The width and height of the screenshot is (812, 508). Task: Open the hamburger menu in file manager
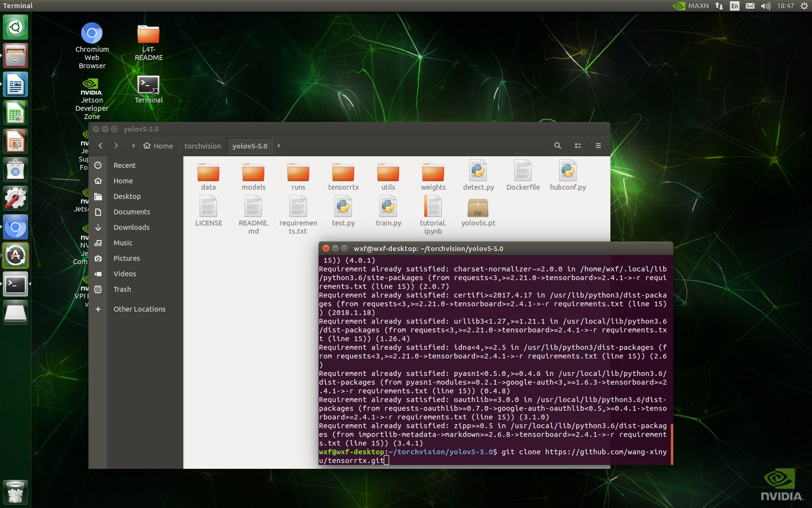(x=598, y=146)
